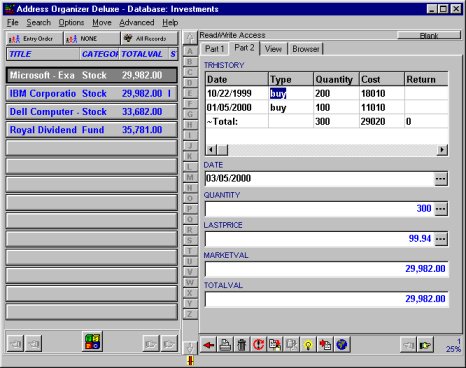Open the Help menu
This screenshot has width=466, height=368.
click(170, 23)
